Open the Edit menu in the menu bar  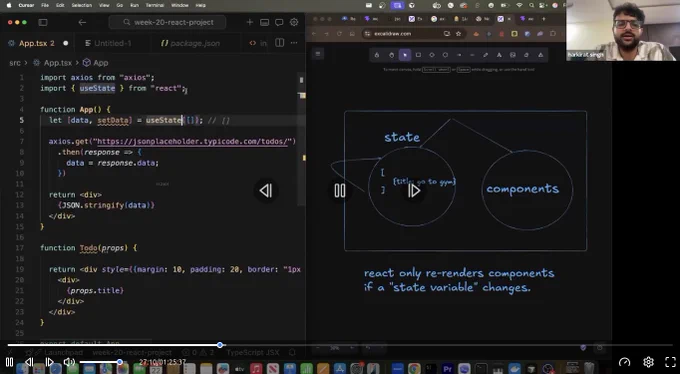click(60, 5)
